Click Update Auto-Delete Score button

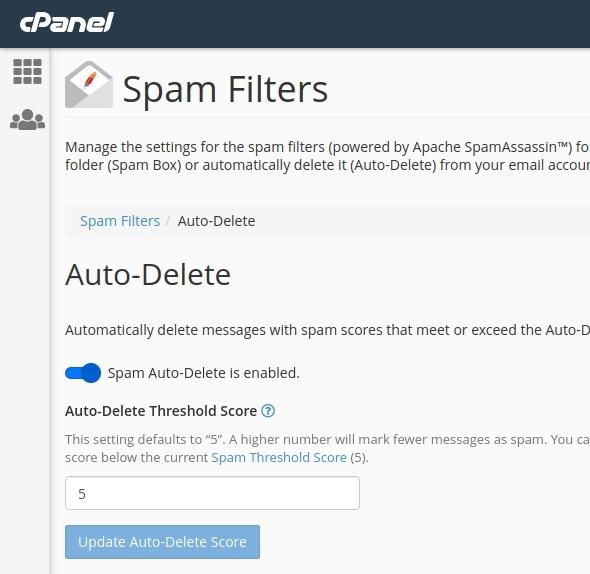click(x=162, y=542)
